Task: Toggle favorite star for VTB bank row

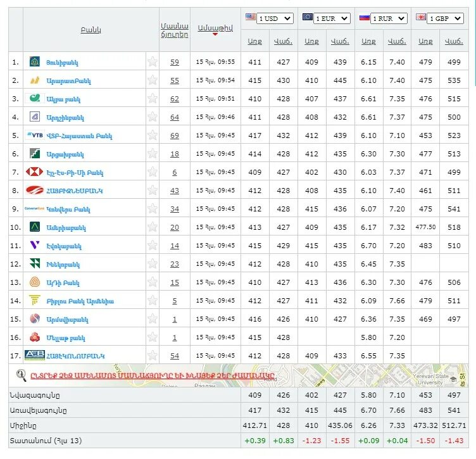Action: (x=153, y=135)
